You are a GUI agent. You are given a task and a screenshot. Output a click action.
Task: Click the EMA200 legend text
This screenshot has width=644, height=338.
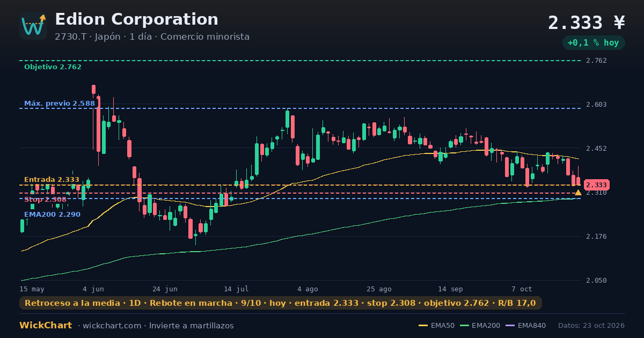pyautogui.click(x=486, y=326)
